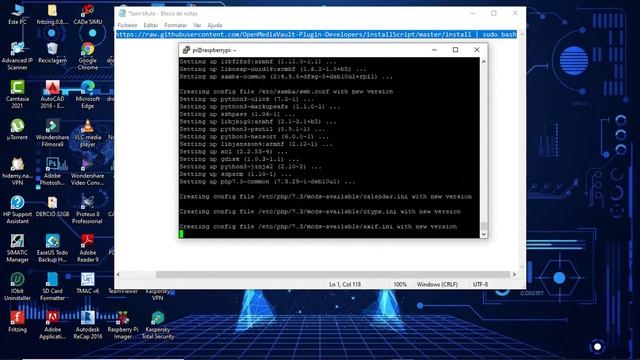The height and width of the screenshot is (360, 640).
Task: Click the PuTTY icon in pi@raspberrypi title bar
Action: (x=186, y=50)
